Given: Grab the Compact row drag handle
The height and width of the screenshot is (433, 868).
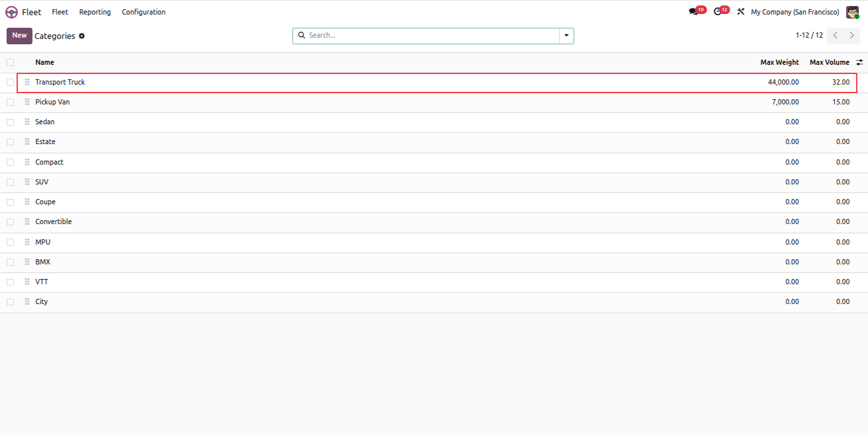Looking at the screenshot, I should [x=27, y=162].
